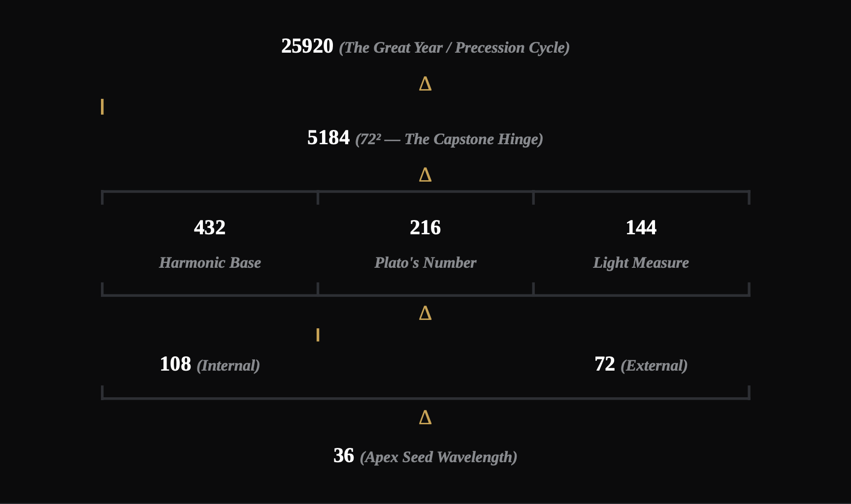Click the gold vertical bar above 108

318,335
